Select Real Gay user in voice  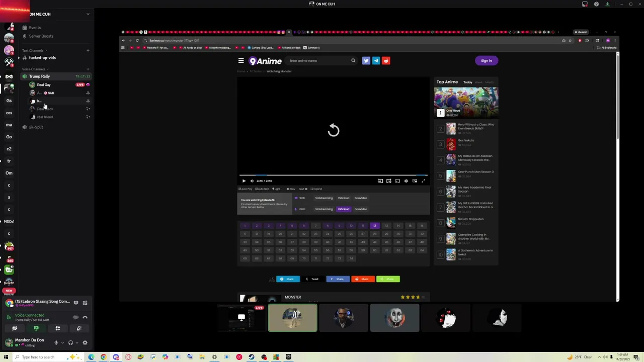tap(43, 85)
